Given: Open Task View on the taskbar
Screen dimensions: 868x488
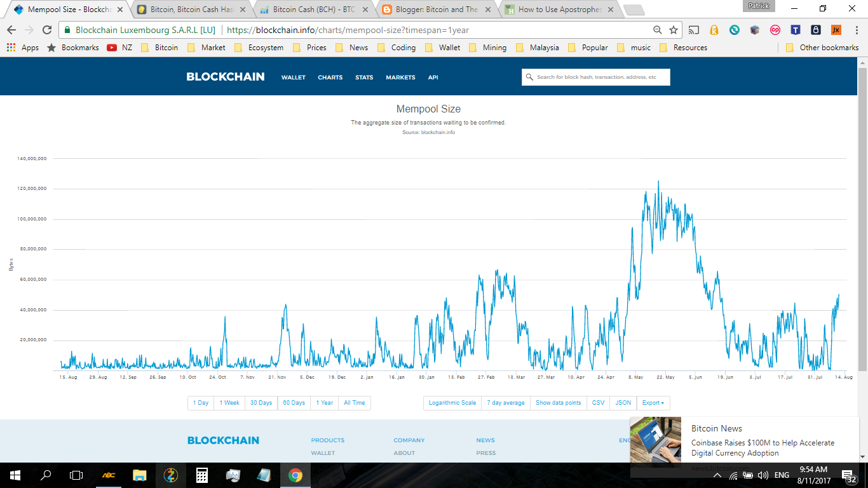Looking at the screenshot, I should (x=76, y=475).
